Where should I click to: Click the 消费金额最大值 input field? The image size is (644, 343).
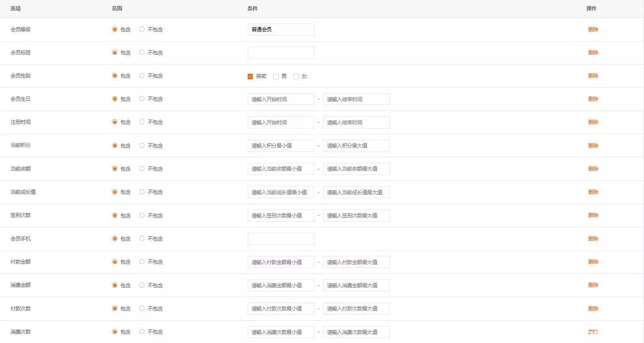point(356,285)
